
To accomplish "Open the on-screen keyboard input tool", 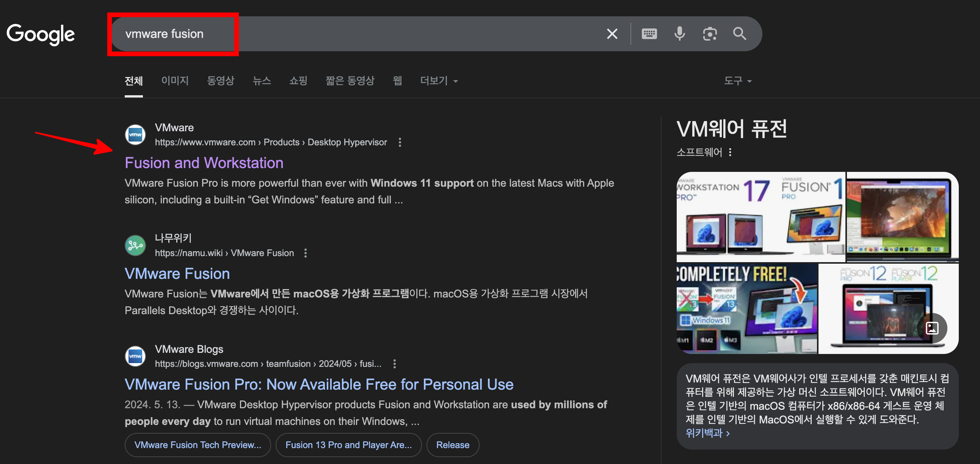I will pyautogui.click(x=649, y=34).
